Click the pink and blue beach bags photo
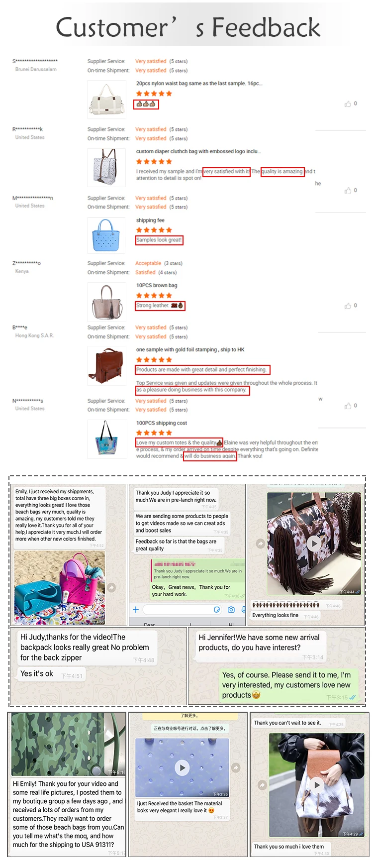The width and height of the screenshot is (373, 868). [x=60, y=587]
